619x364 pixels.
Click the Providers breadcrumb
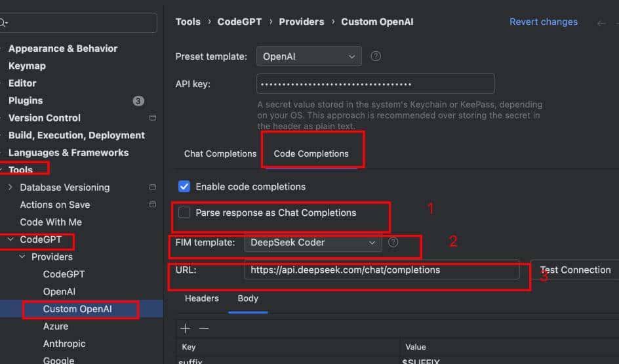coord(301,22)
